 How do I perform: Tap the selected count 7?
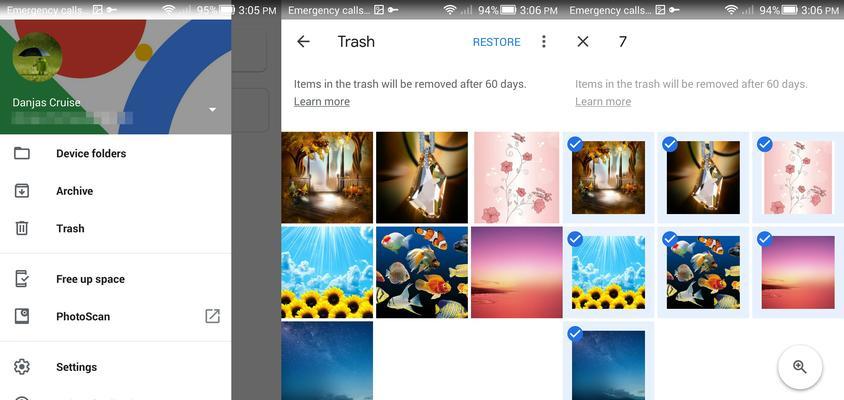pos(622,41)
